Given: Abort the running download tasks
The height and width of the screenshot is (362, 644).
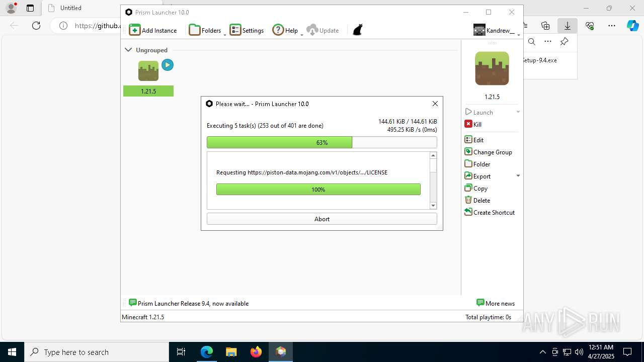Looking at the screenshot, I should [322, 219].
